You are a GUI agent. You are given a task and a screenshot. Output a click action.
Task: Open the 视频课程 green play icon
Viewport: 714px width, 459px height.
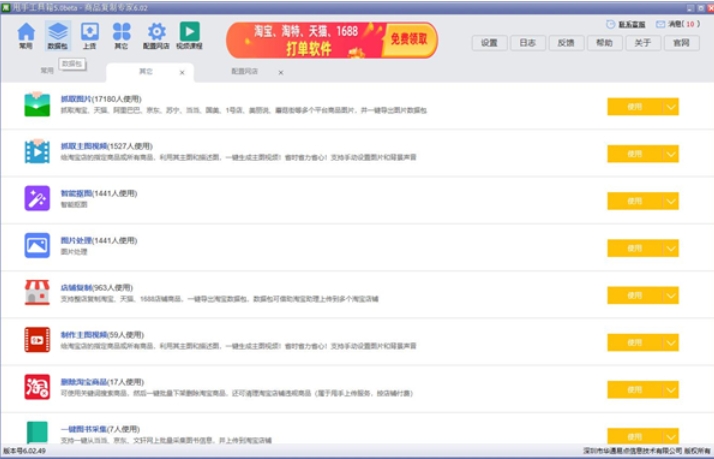(x=189, y=36)
